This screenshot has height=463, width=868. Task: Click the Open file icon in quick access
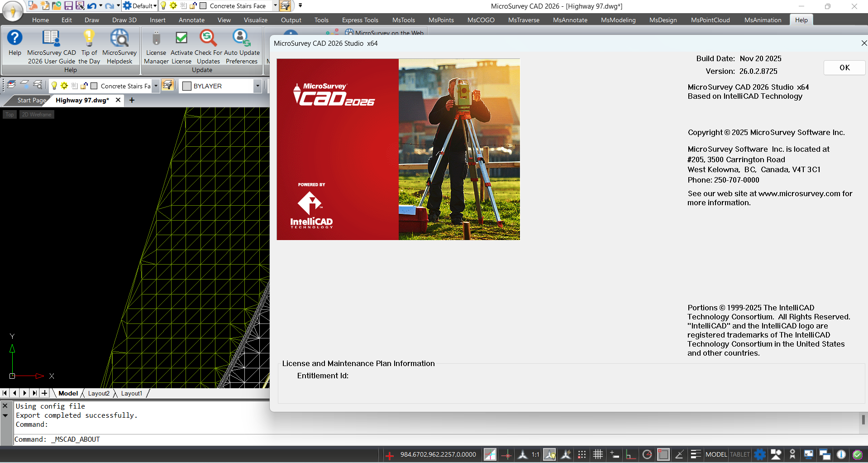point(56,6)
